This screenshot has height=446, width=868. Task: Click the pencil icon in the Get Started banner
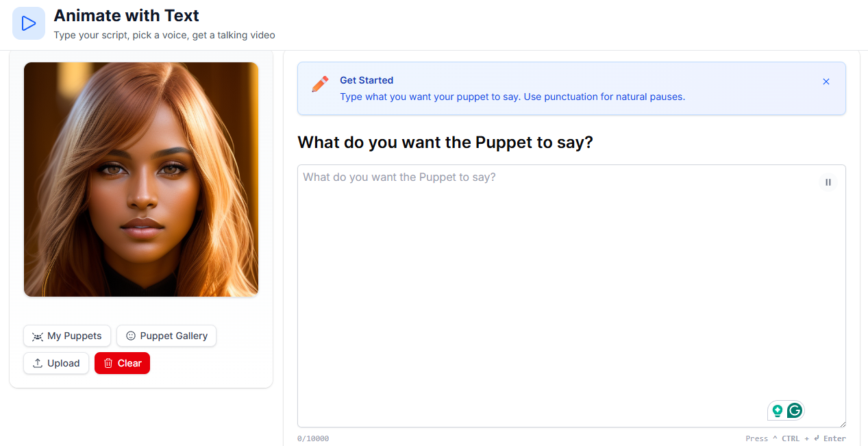click(x=320, y=84)
